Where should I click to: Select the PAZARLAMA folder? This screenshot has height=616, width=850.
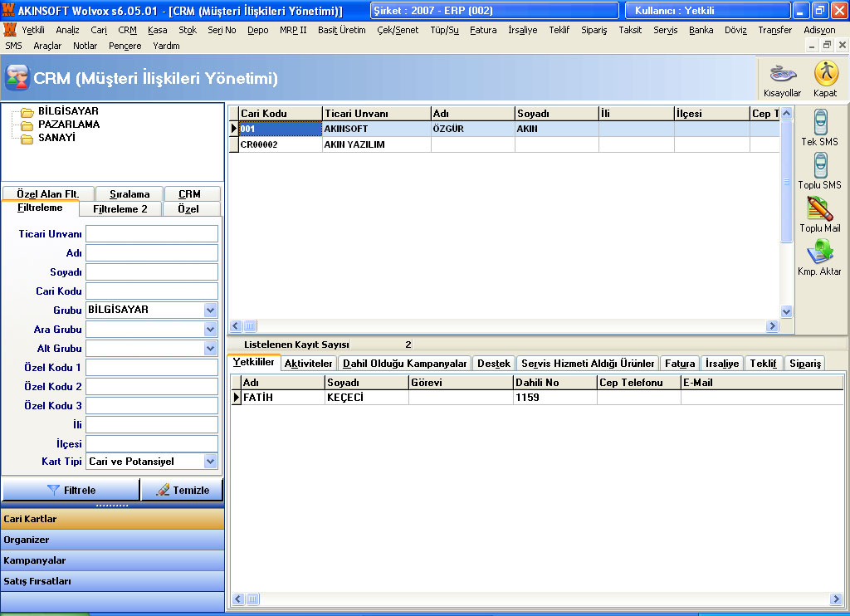tap(68, 125)
